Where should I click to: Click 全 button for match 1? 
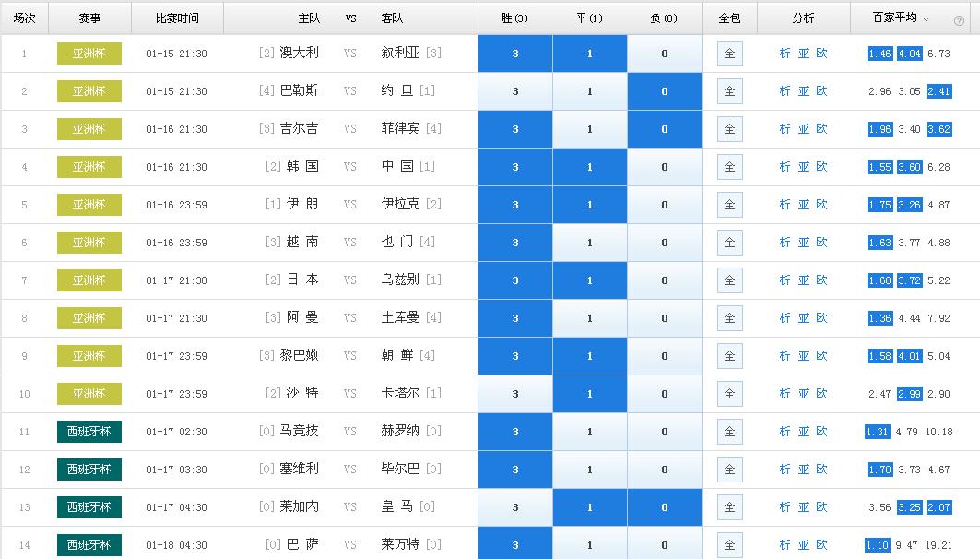[x=729, y=54]
